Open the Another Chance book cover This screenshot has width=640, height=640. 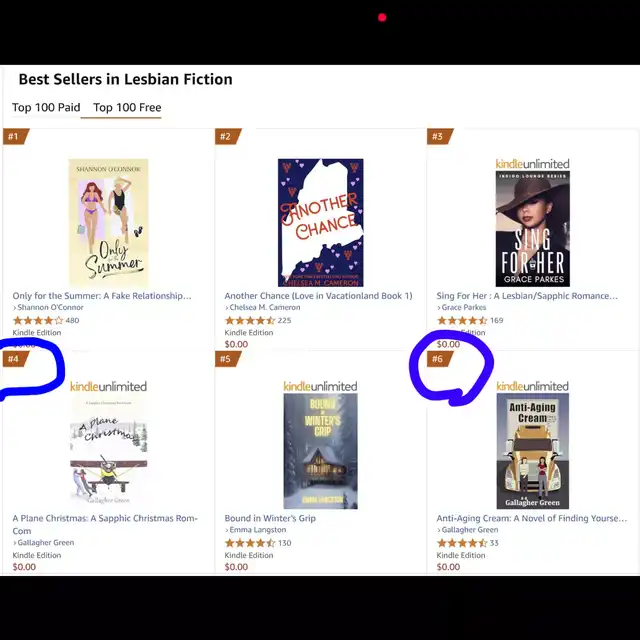coord(320,223)
